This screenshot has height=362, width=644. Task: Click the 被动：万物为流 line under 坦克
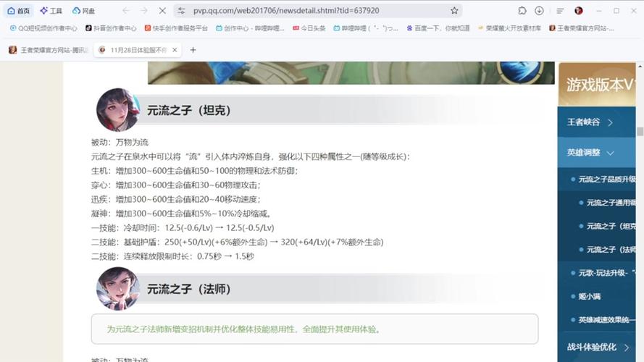[120, 143]
